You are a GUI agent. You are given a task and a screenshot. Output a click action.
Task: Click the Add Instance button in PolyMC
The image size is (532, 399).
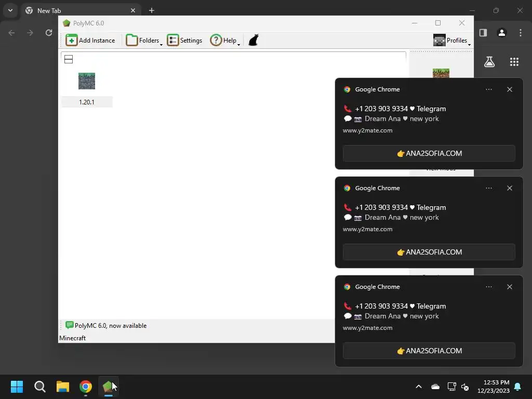[90, 41]
